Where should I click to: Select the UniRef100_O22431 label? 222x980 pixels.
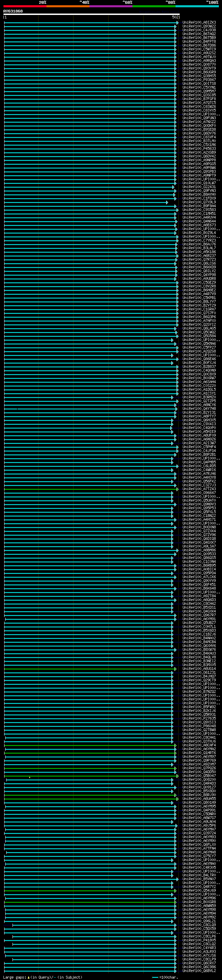[x=199, y=187]
